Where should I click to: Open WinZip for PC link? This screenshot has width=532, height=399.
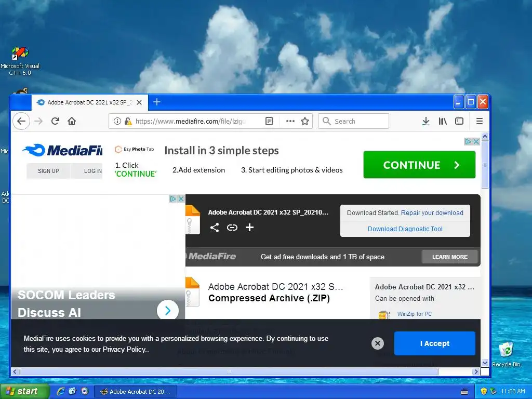click(414, 314)
